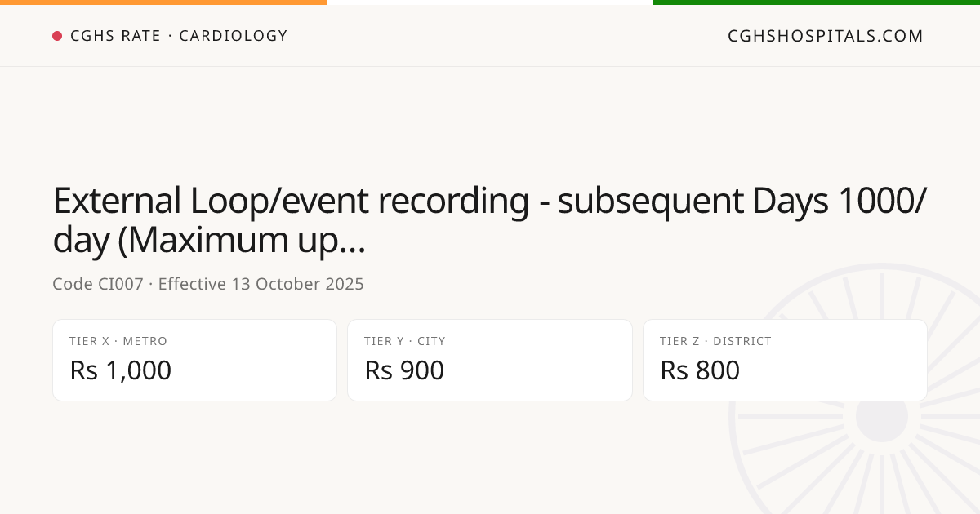Viewport: 980px width, 514px height.
Task: Click the TIER Z · DISTRICT label
Action: tap(715, 341)
